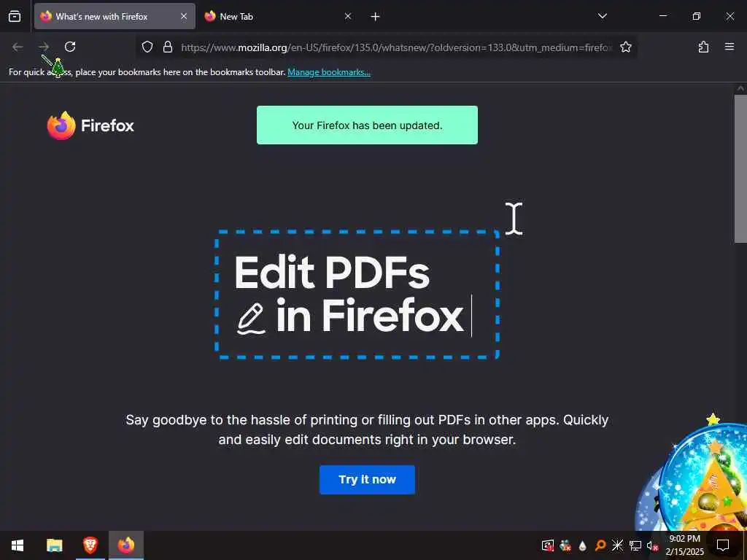
Task: Expand the list all tabs chevron
Action: (602, 16)
